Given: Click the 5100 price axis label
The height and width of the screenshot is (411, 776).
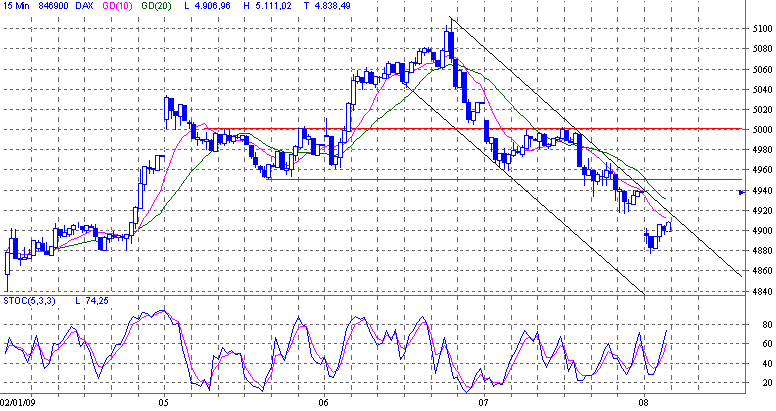Looking at the screenshot, I should coord(761,29).
